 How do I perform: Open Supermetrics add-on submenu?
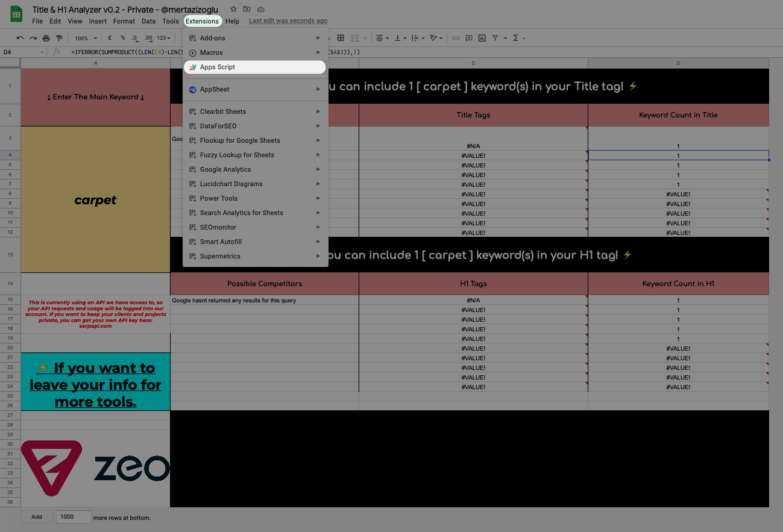click(x=256, y=256)
